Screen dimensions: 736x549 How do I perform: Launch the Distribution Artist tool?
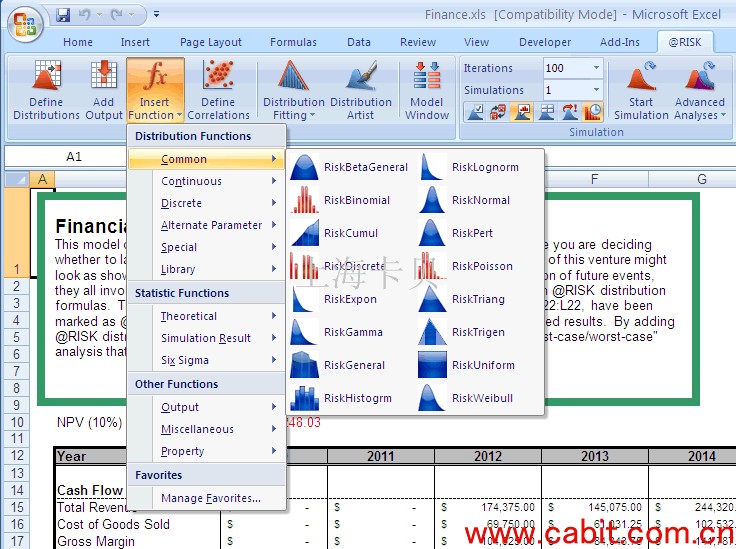(x=360, y=90)
